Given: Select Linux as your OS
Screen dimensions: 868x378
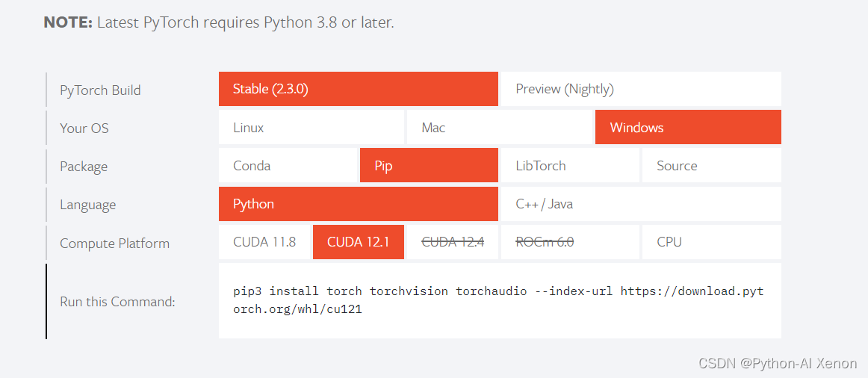Looking at the screenshot, I should click(x=311, y=127).
